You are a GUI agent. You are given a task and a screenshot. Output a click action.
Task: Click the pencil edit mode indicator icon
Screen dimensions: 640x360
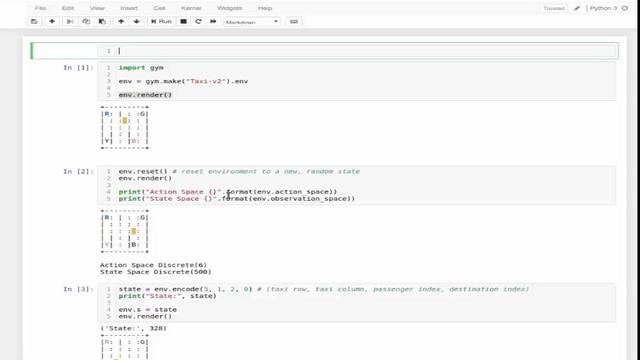click(577, 8)
